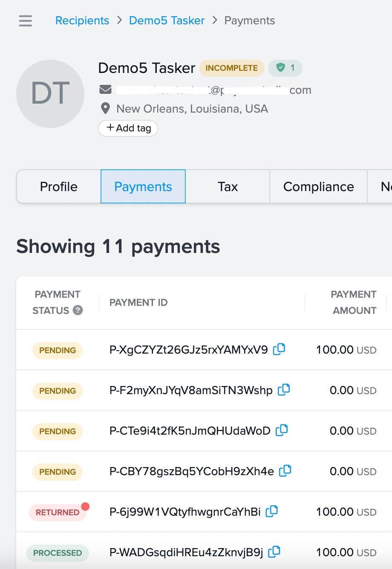392x569 pixels.
Task: Open the Tax tab
Action: pos(228,186)
